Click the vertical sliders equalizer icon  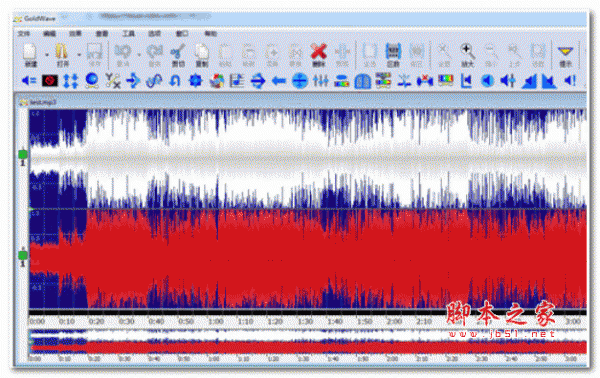tap(320, 81)
